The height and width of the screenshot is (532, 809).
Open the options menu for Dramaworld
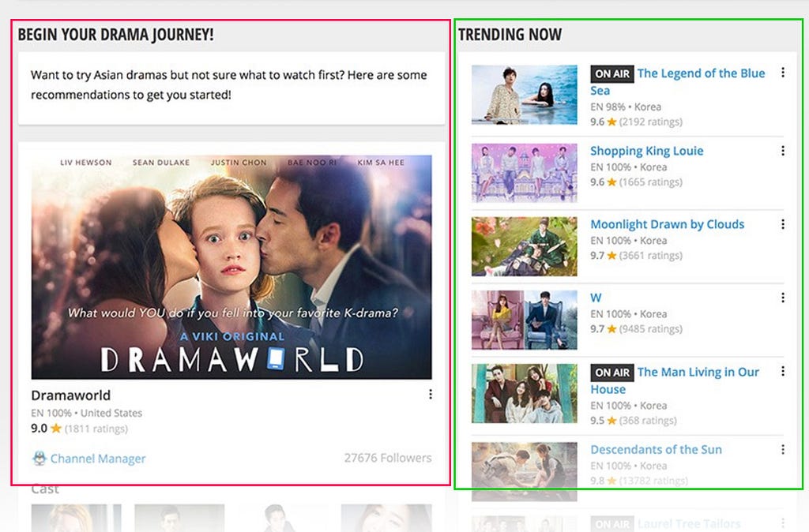pos(431,395)
